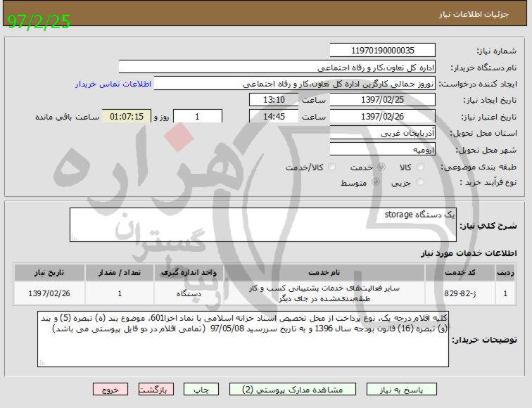Click table date cell 1397/02/26
532x408 pixels.
click(49, 293)
